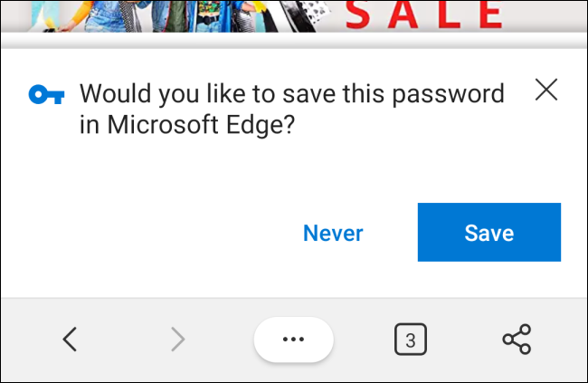Open the tab switcher showing 3
Screen dimensions: 588x383
click(x=410, y=340)
